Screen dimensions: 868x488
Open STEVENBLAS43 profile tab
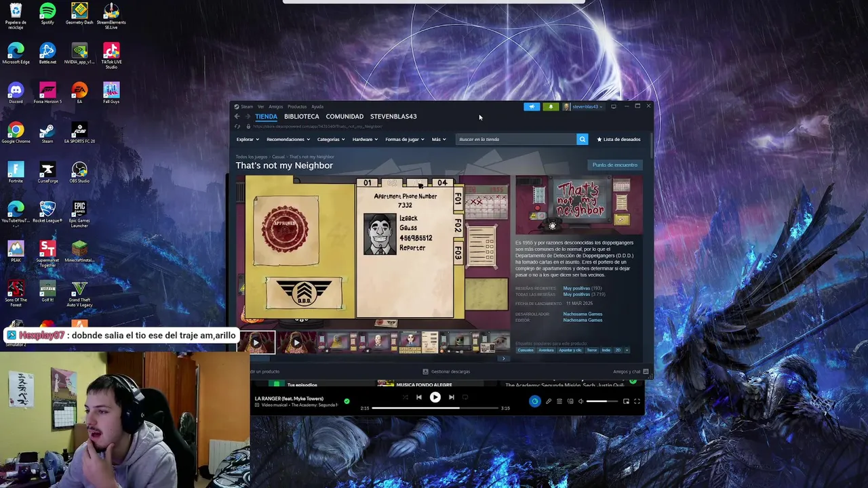[x=393, y=117]
